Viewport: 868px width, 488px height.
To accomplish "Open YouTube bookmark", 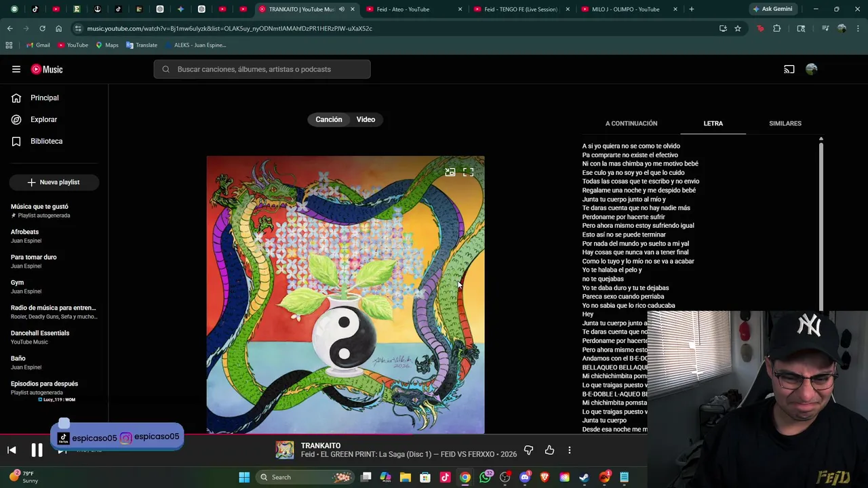I will click(73, 45).
